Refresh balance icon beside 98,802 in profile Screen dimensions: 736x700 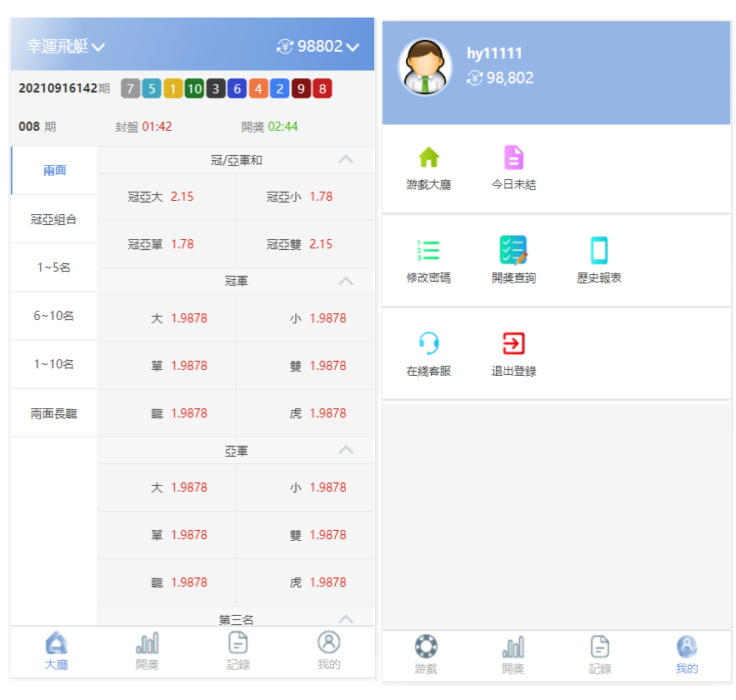tap(475, 78)
